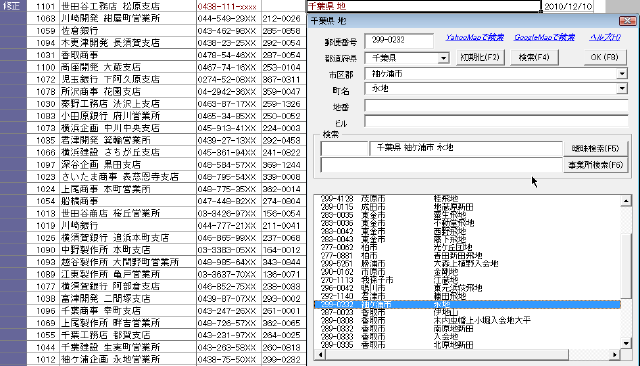
Task: Select result row 287-0023 香取市
Action: click(467, 313)
